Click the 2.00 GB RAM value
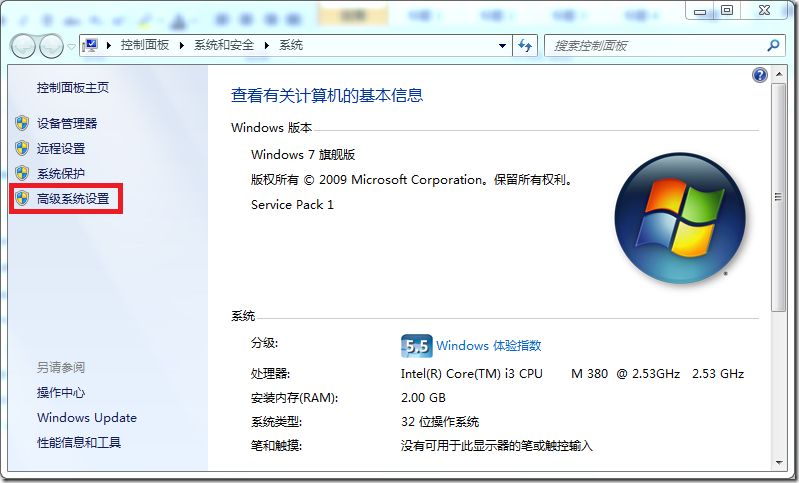 click(423, 397)
